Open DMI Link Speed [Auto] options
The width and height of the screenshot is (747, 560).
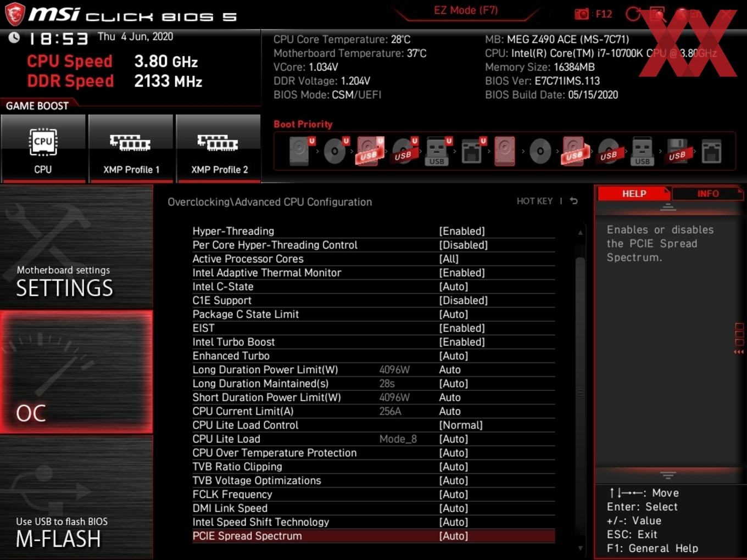[454, 508]
